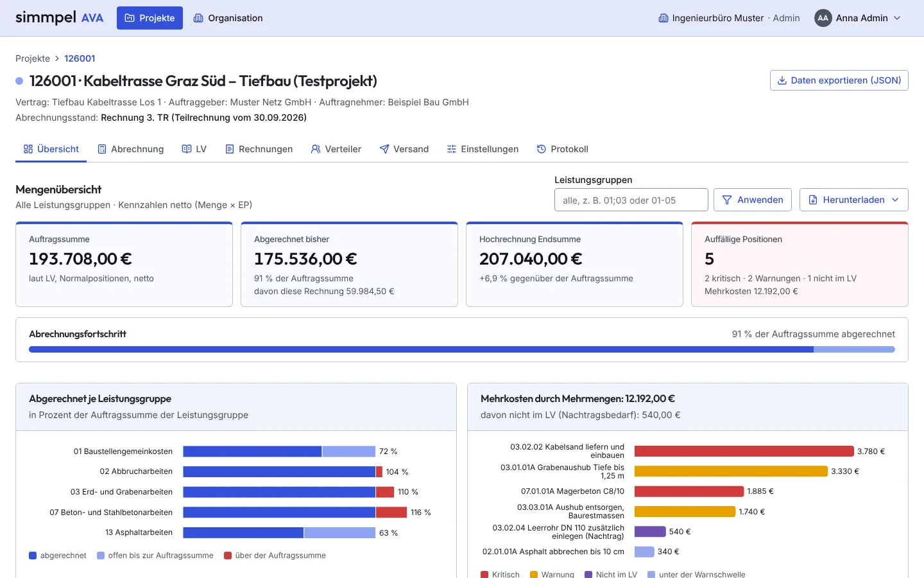The image size is (924, 578).
Task: Open the Verteiler tab
Action: click(x=336, y=149)
